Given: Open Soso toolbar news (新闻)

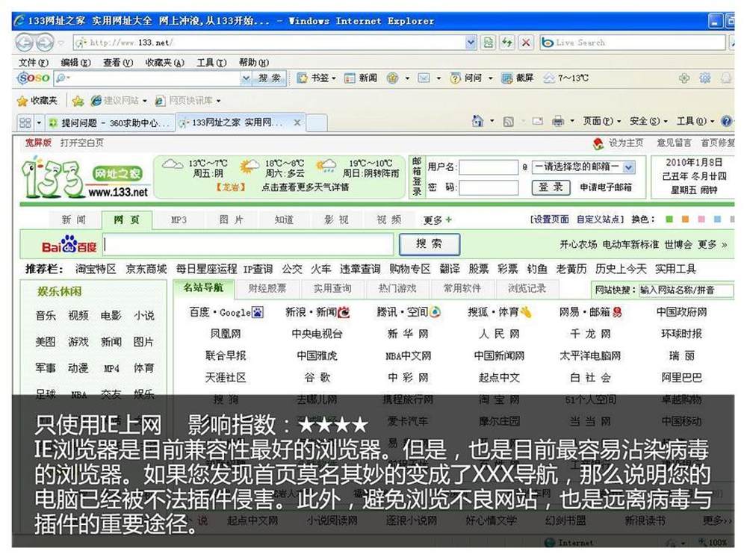Looking at the screenshot, I should [361, 78].
